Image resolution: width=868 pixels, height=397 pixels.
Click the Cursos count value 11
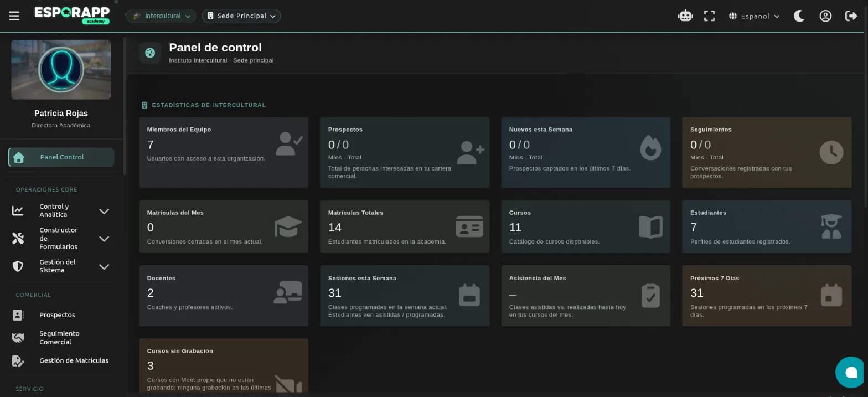(x=515, y=228)
